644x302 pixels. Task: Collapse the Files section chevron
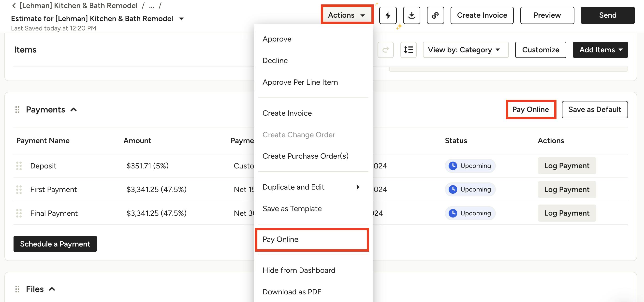pyautogui.click(x=52, y=289)
